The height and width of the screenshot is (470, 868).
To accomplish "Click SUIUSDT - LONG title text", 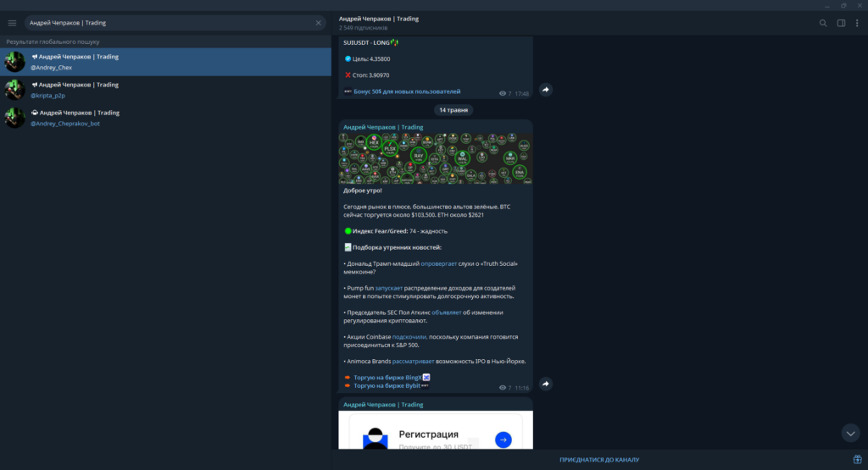I will click(366, 42).
